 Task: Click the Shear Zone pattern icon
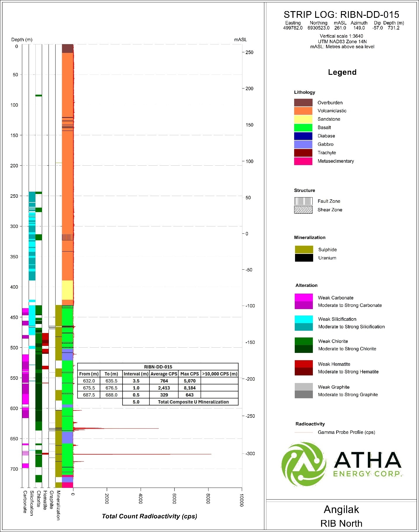303,210
